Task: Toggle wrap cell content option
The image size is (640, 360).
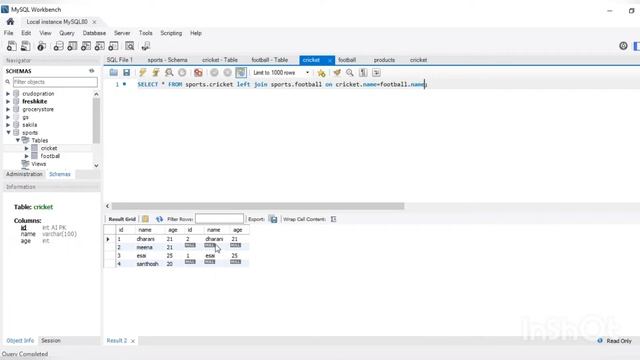Action: (x=333, y=219)
